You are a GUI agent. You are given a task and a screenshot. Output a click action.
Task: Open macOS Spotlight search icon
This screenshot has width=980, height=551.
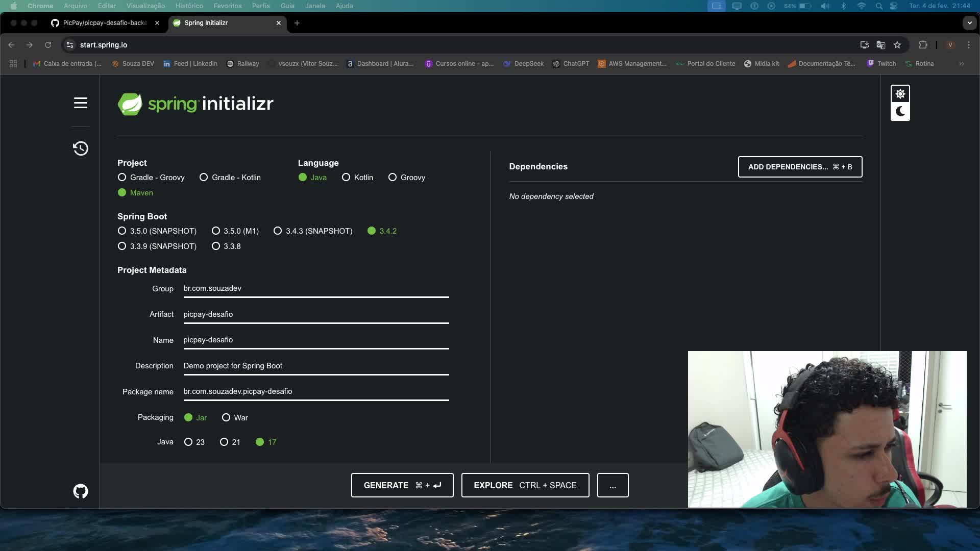[879, 6]
